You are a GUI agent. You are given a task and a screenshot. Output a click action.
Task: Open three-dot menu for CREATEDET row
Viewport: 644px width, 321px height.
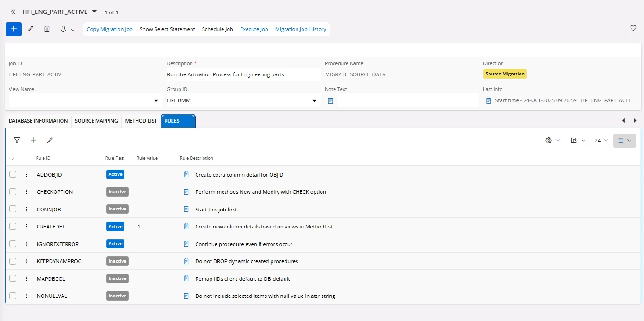(26, 227)
